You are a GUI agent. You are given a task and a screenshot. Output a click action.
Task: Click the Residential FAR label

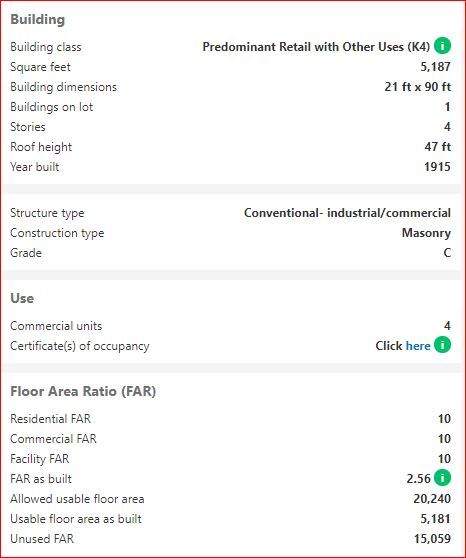(x=51, y=419)
